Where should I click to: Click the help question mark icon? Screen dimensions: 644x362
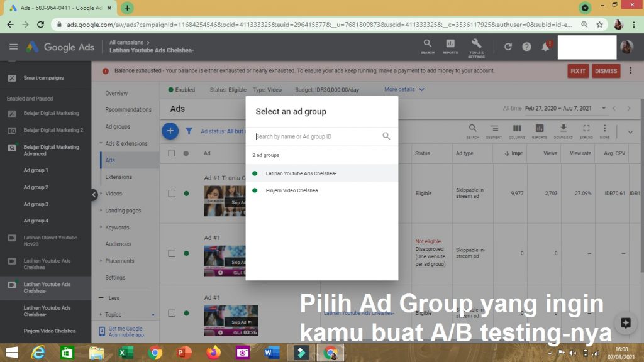coord(526,47)
